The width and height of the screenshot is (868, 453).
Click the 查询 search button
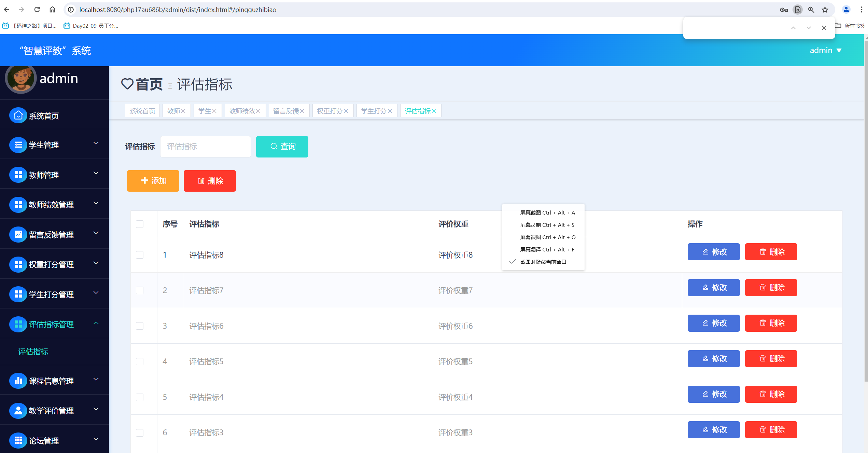[x=282, y=147]
